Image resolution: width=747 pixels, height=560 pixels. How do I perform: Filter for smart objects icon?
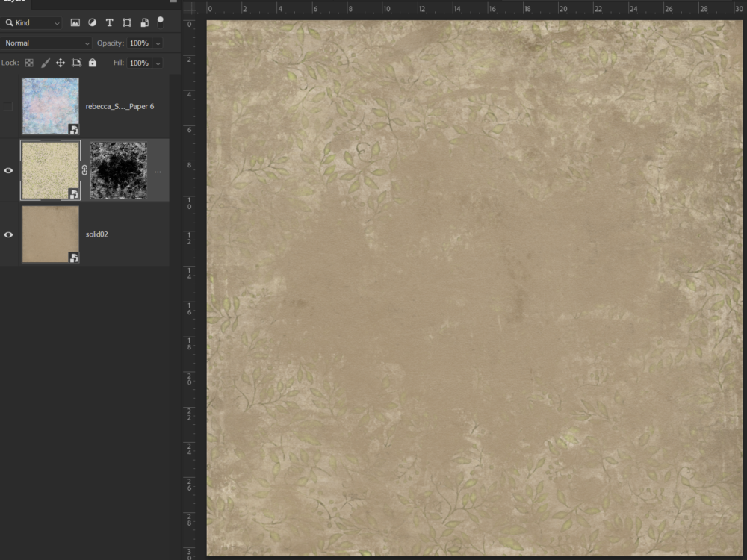[144, 22]
